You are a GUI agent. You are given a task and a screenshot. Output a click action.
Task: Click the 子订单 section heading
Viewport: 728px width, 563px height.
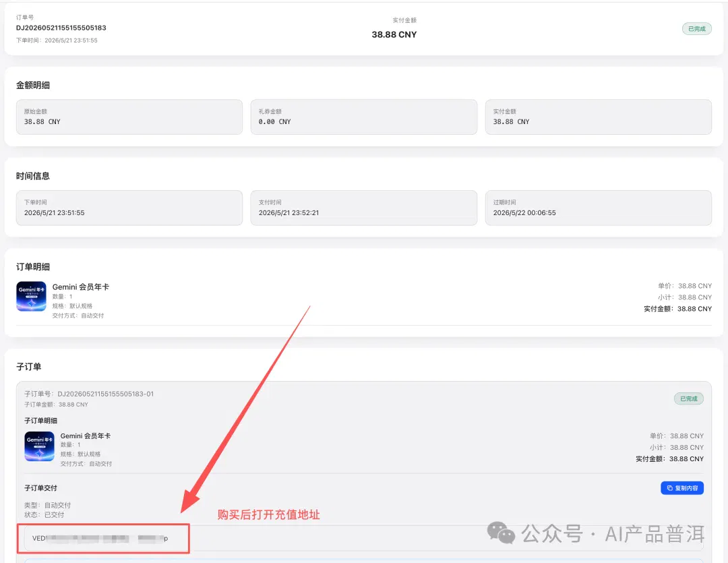click(29, 367)
